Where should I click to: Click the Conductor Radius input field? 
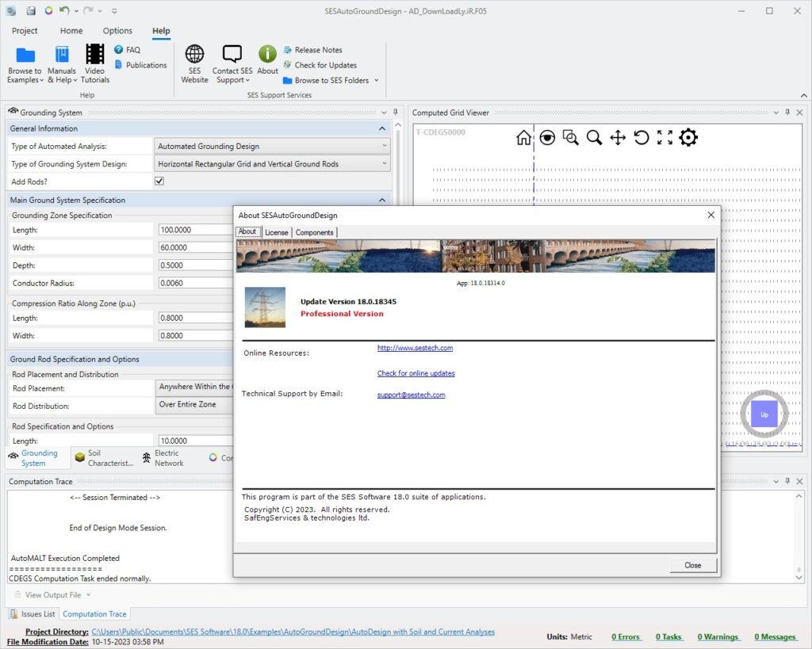194,283
